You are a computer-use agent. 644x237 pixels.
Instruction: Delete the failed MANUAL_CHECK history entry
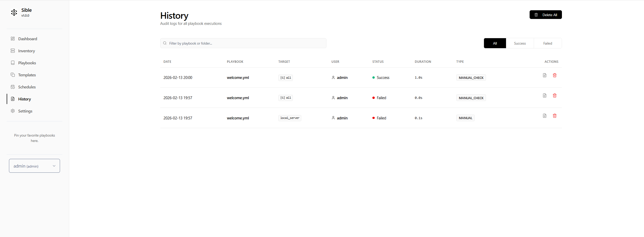(x=554, y=96)
